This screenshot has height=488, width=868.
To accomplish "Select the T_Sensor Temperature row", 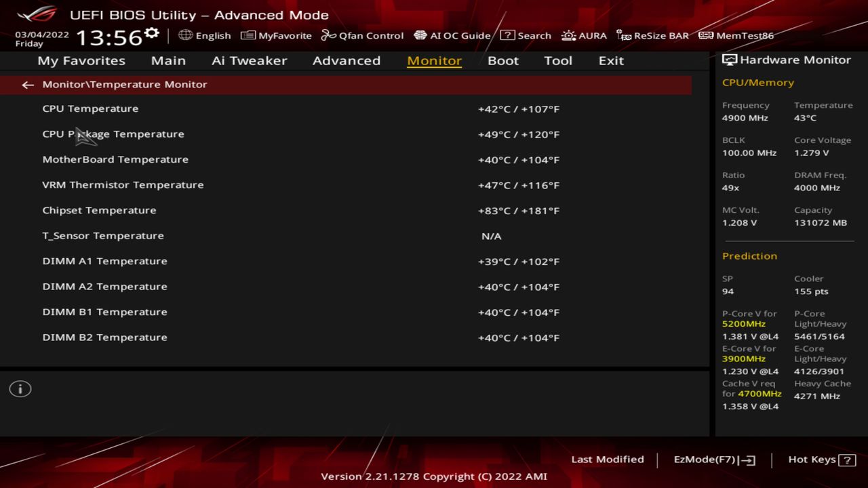I will [346, 236].
